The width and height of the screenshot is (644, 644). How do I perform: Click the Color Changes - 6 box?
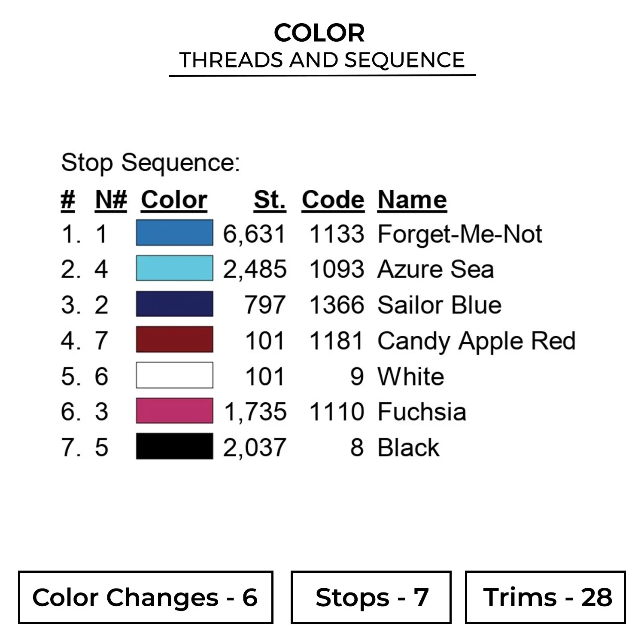[146, 597]
